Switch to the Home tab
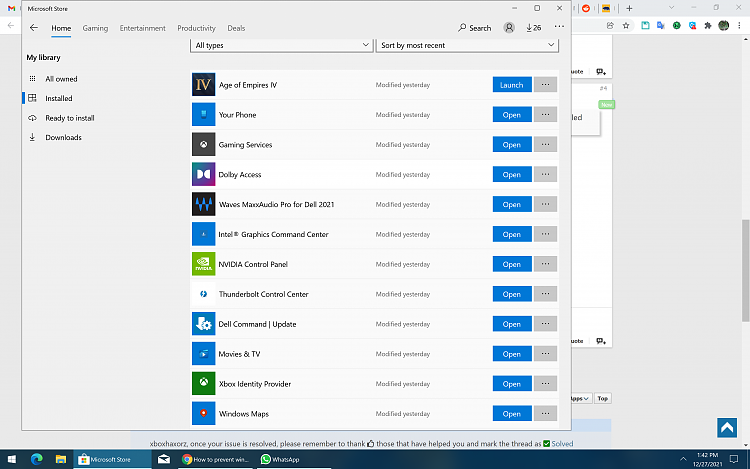This screenshot has width=750, height=469. [61, 28]
